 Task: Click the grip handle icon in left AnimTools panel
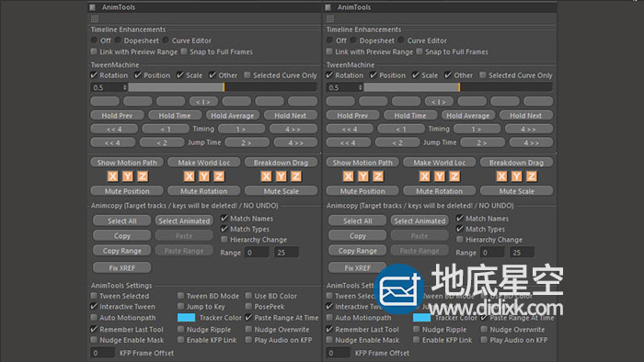(x=95, y=18)
